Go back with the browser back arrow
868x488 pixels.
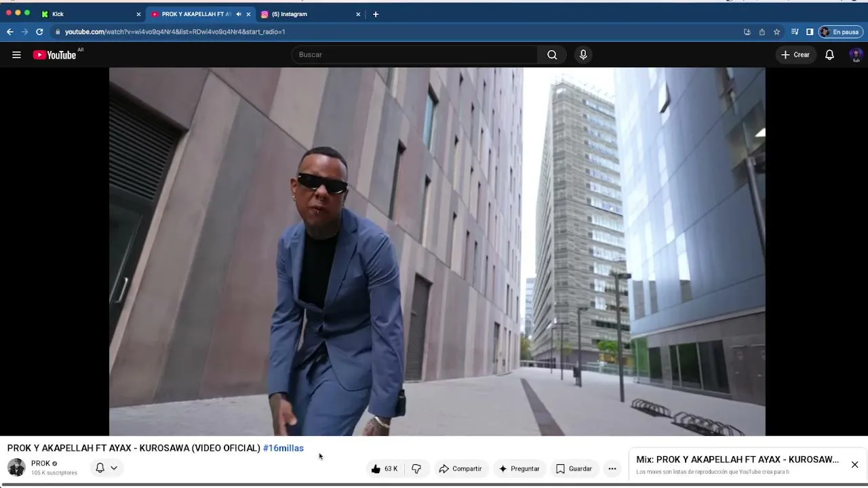[9, 32]
